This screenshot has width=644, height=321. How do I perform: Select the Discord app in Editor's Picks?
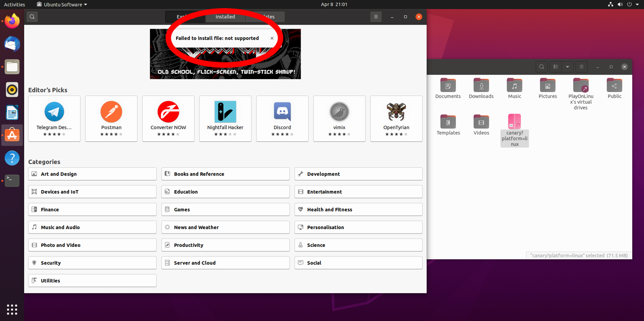[282, 118]
